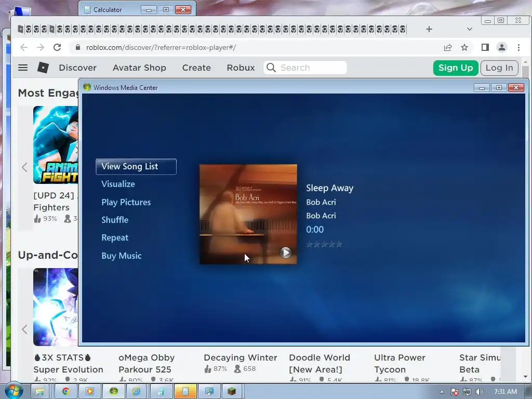Viewport: 532px width, 399px height.
Task: Switch to Calculator on taskbar
Action: [x=185, y=392]
